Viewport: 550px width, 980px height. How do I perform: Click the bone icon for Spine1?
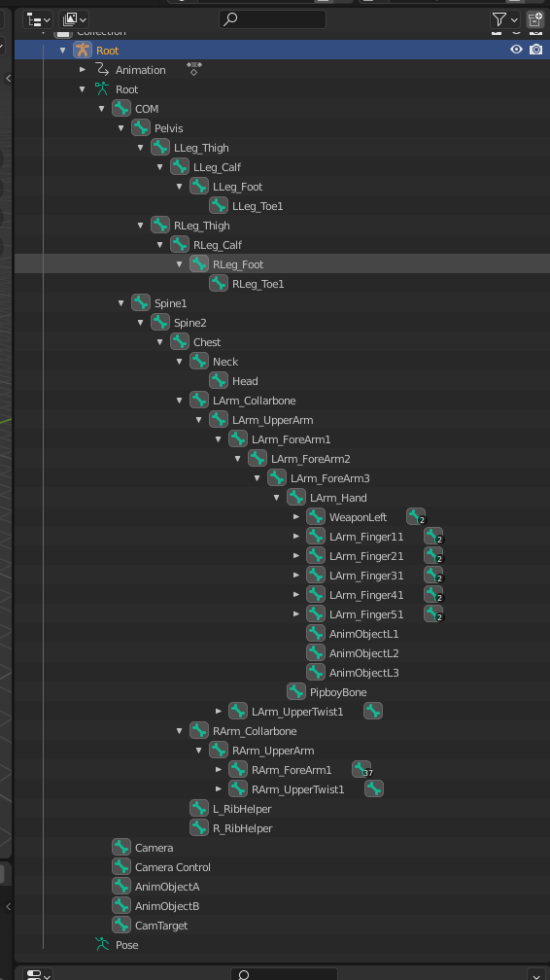[x=141, y=302]
